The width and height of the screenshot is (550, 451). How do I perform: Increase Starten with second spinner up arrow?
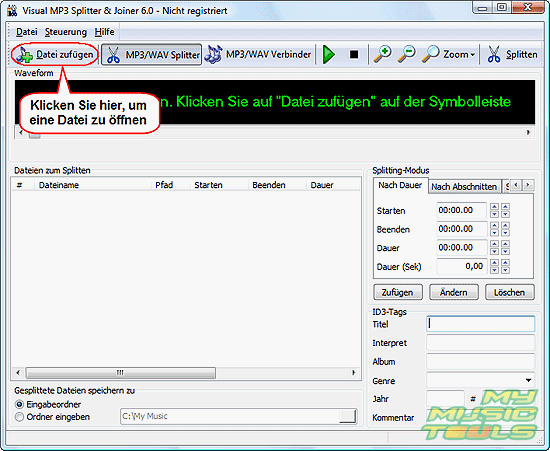tap(505, 207)
